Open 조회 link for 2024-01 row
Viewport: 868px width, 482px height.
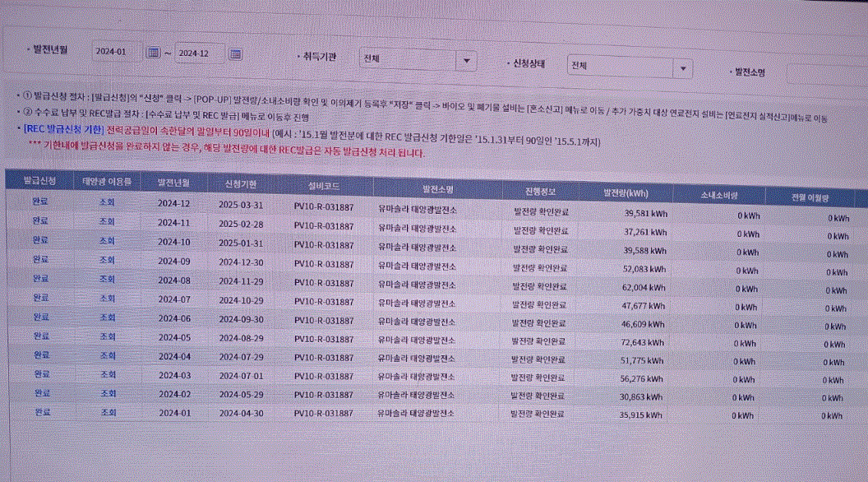click(x=108, y=412)
